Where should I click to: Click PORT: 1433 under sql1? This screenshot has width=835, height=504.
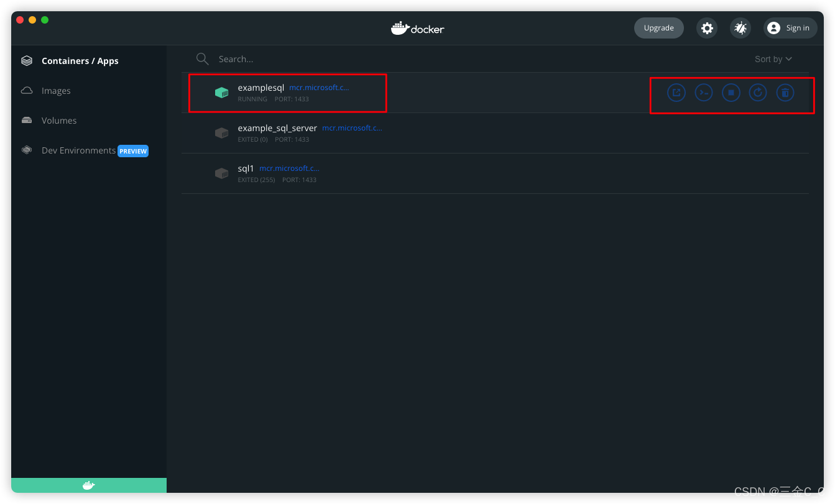tap(299, 180)
